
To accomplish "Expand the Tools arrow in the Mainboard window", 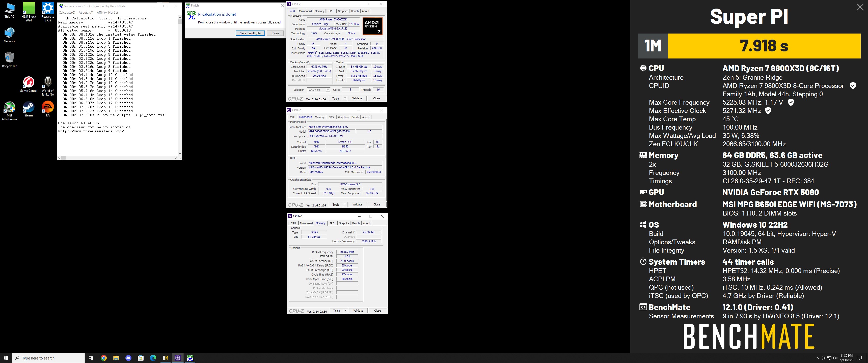I will point(345,204).
